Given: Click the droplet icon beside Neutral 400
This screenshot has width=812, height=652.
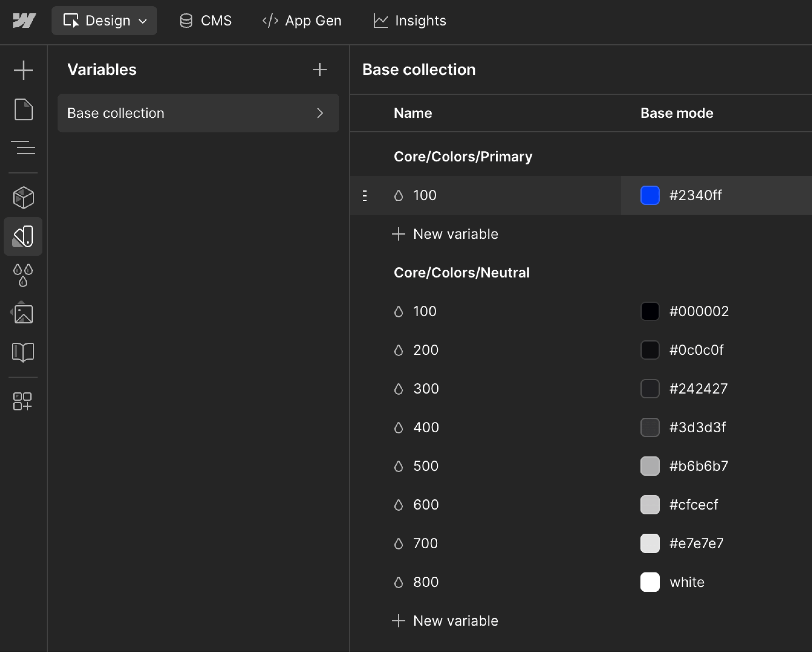Looking at the screenshot, I should coord(399,427).
